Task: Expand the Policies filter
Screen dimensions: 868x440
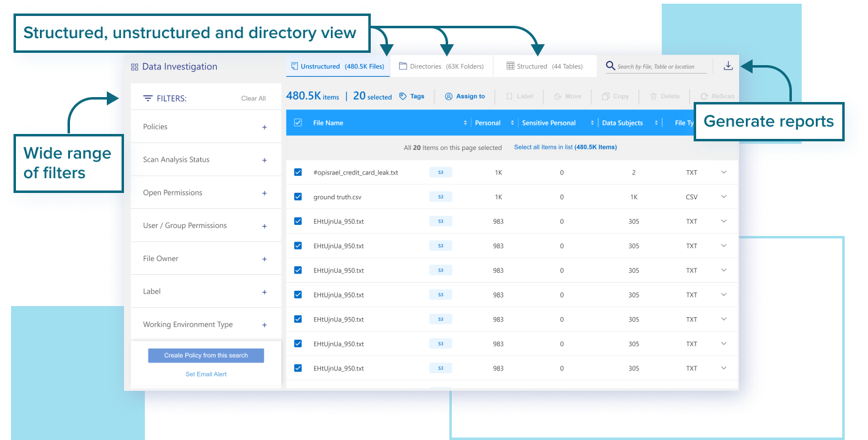Action: pyautogui.click(x=265, y=127)
